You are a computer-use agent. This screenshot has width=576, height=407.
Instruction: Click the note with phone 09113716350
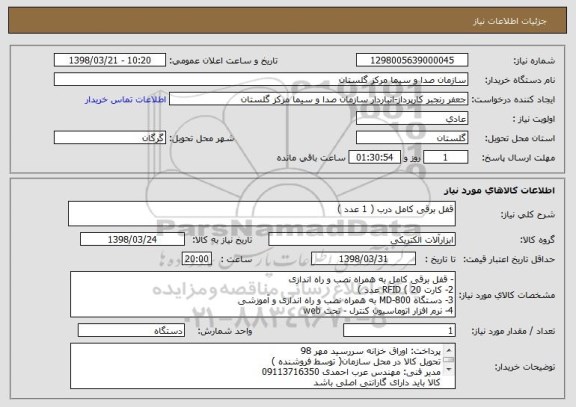pos(351,372)
